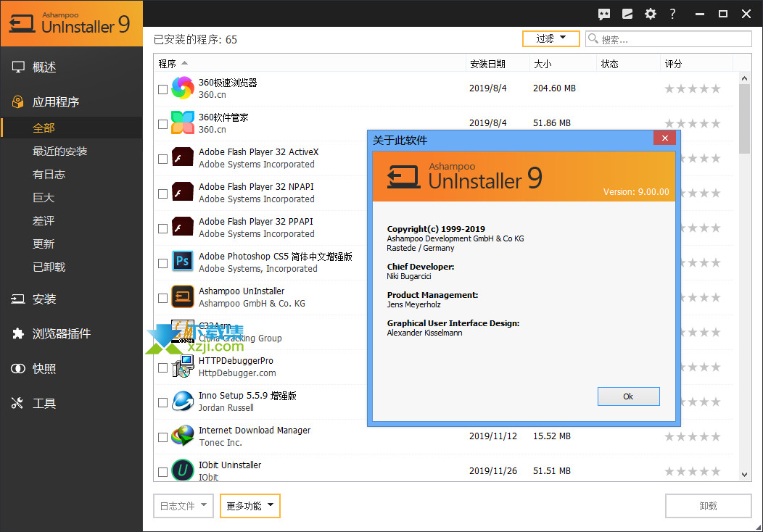The height and width of the screenshot is (532, 763).
Task: Tick checkbox for Inno Setup 5.5.9
Action: (163, 403)
